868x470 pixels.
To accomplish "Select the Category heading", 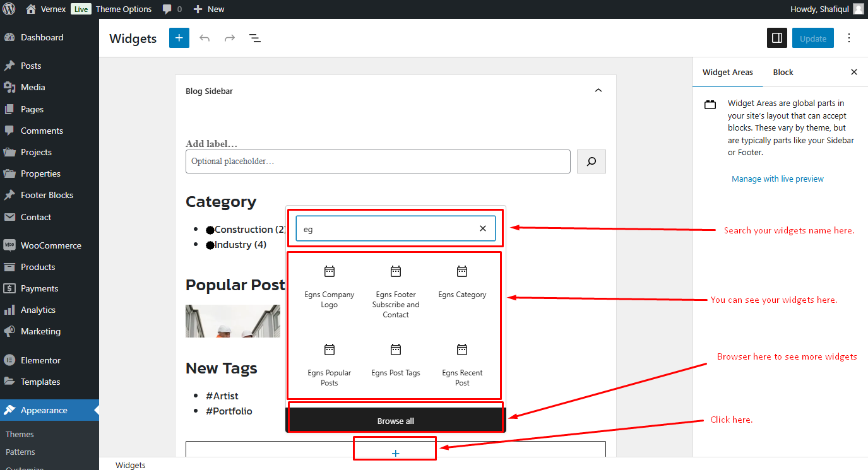I will pyautogui.click(x=221, y=202).
